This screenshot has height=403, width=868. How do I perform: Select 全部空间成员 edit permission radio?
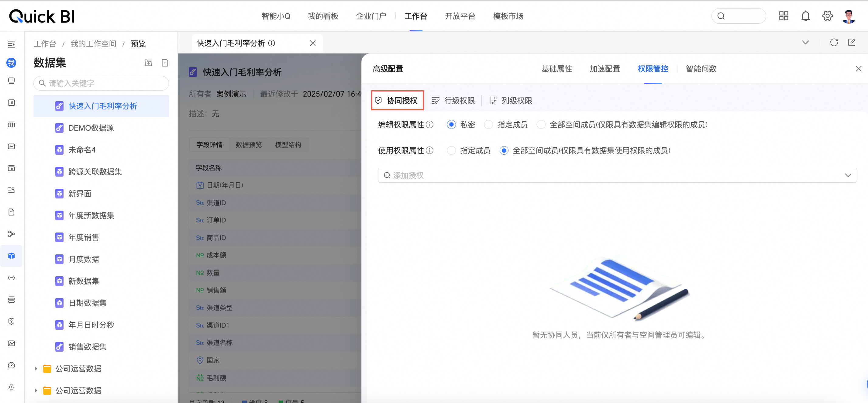coord(541,125)
